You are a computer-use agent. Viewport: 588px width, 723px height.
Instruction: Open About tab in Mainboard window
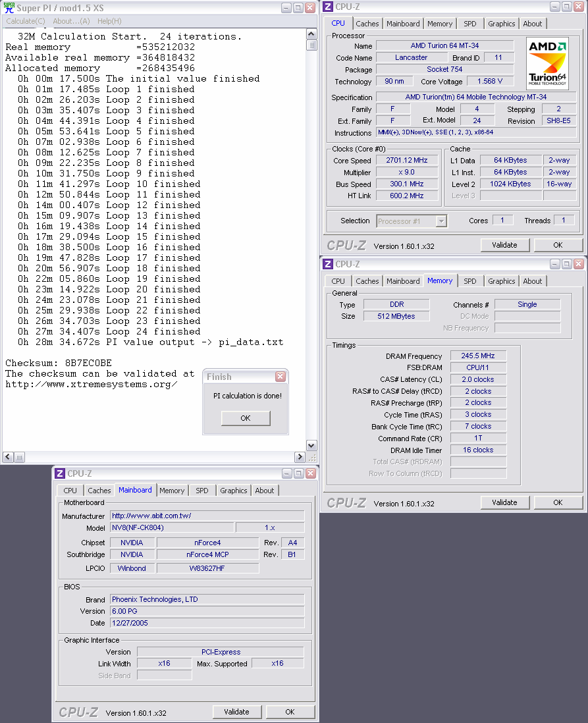point(264,491)
